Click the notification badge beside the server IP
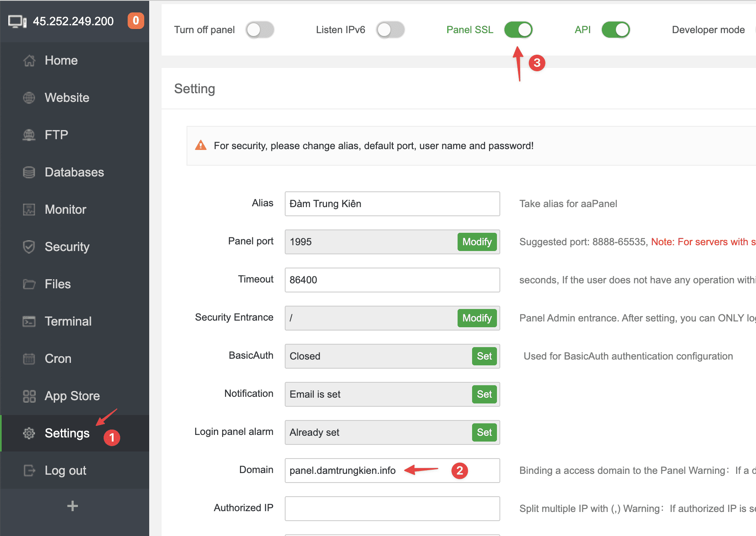 [136, 21]
